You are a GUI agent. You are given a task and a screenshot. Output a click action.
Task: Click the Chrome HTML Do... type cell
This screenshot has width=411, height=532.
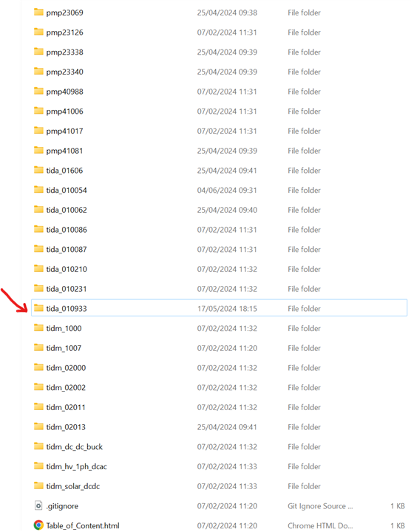point(320,525)
